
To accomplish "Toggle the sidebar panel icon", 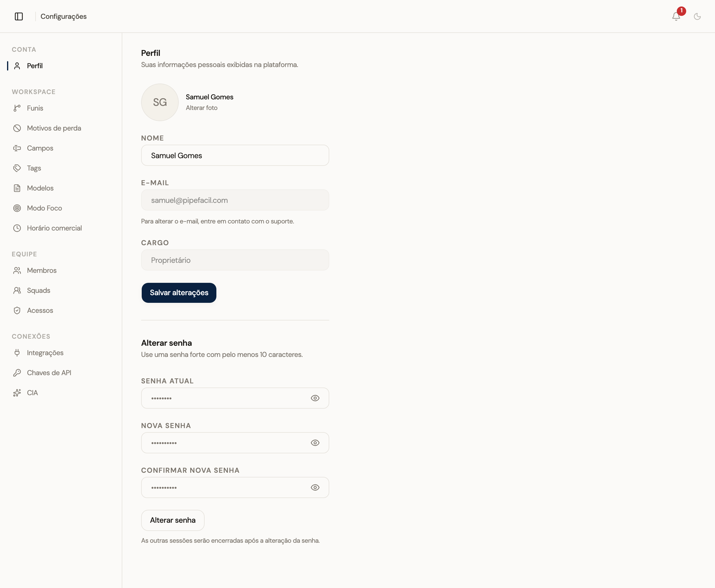I will (x=19, y=16).
